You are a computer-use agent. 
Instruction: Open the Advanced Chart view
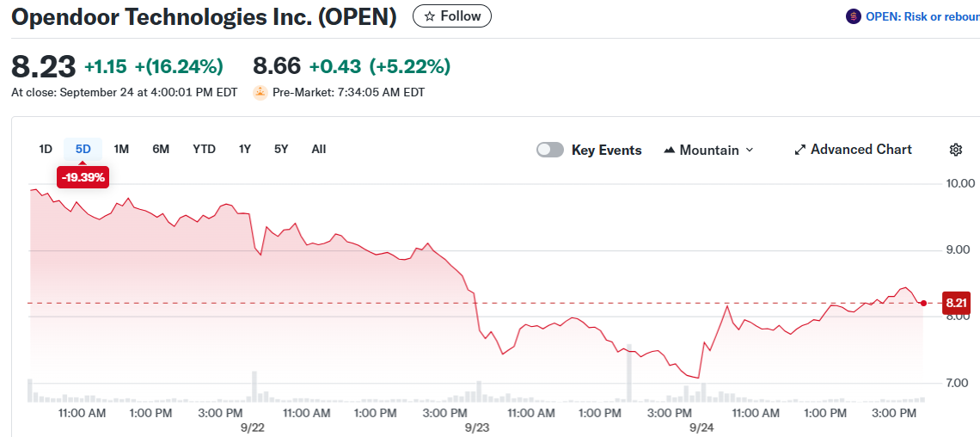click(x=853, y=150)
